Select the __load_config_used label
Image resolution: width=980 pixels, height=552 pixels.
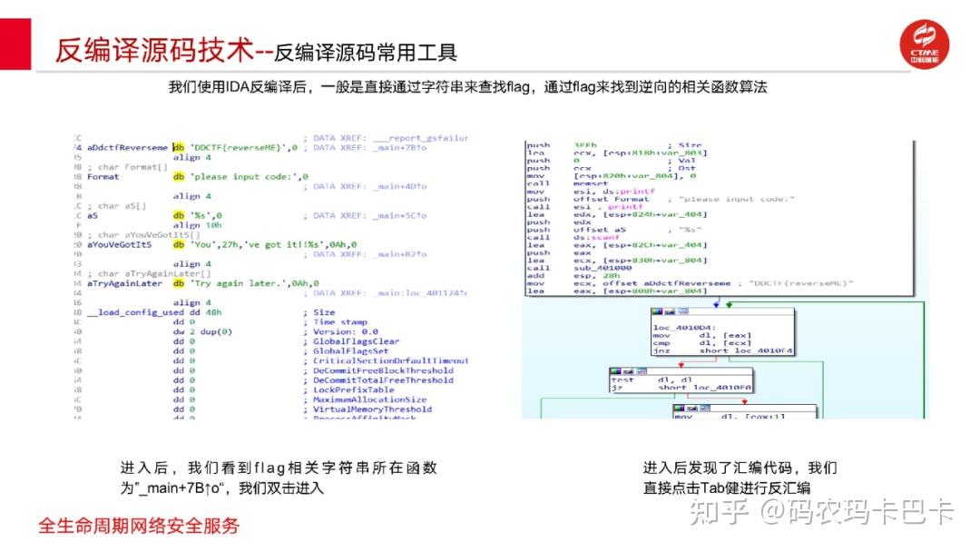pos(135,312)
